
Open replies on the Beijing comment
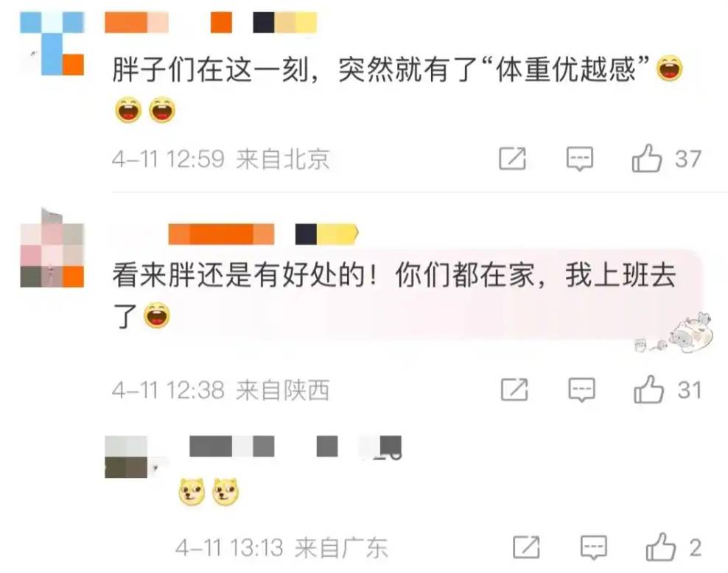(x=580, y=159)
